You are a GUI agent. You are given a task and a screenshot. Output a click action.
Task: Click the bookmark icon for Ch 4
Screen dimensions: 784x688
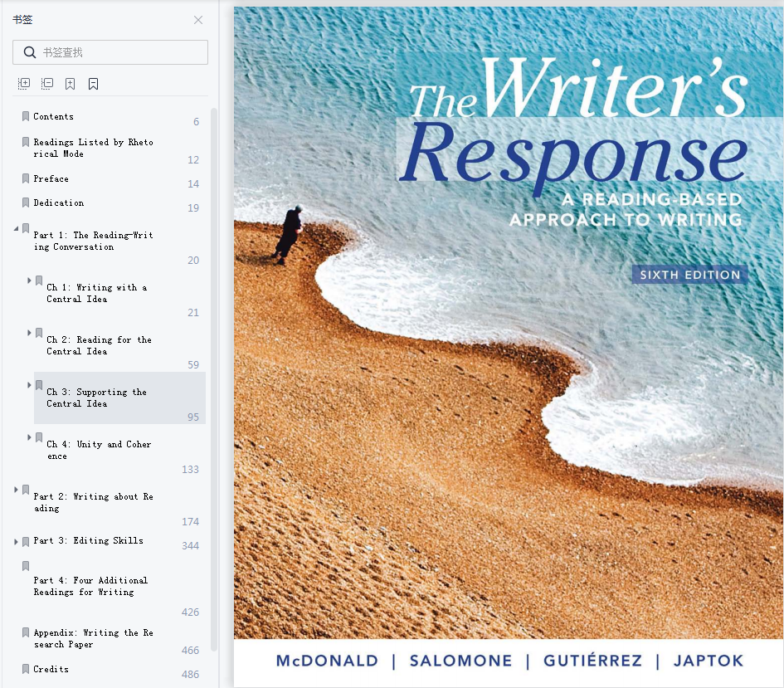pos(39,437)
